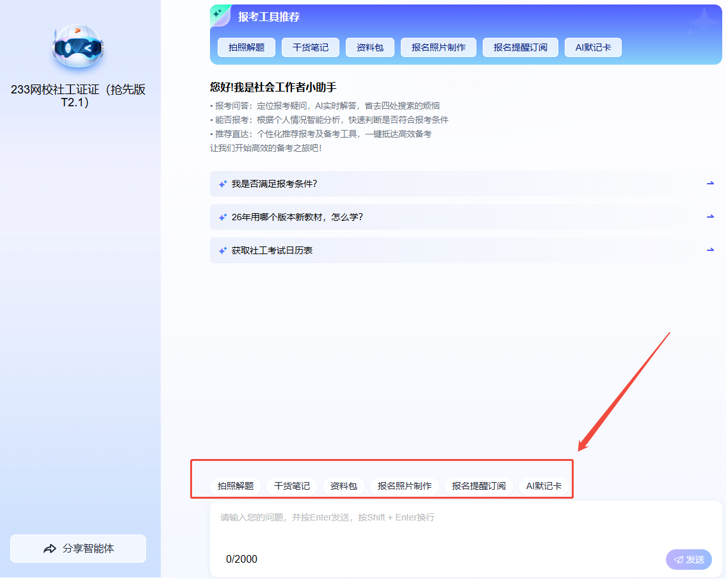Click the arrow icon on the 获取社工考试日历表 row
This screenshot has height=580, width=728.
click(710, 250)
